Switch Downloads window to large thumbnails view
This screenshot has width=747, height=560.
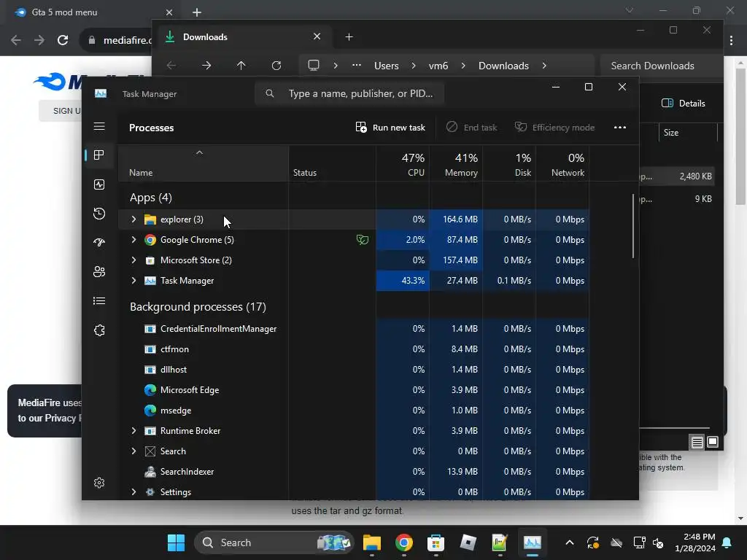click(713, 442)
